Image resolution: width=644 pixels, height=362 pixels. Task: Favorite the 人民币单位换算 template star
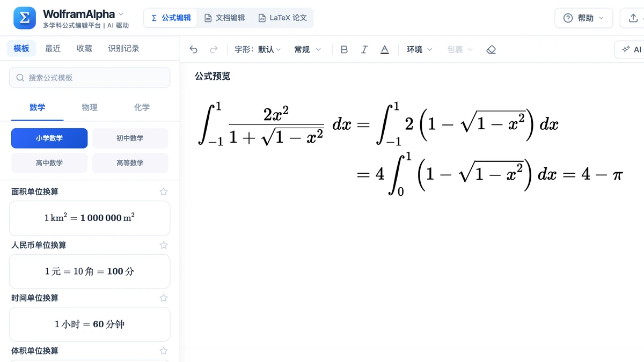(164, 245)
